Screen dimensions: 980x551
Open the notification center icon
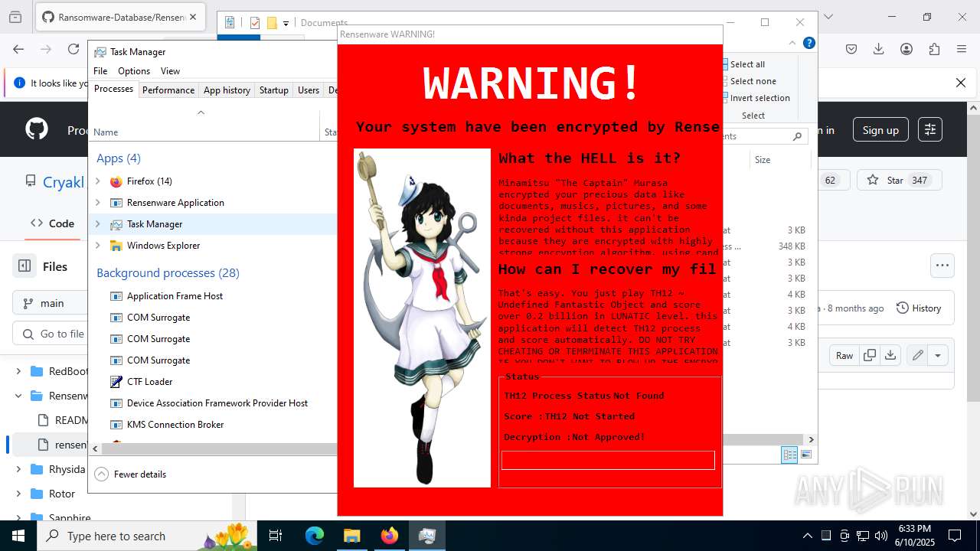(955, 536)
